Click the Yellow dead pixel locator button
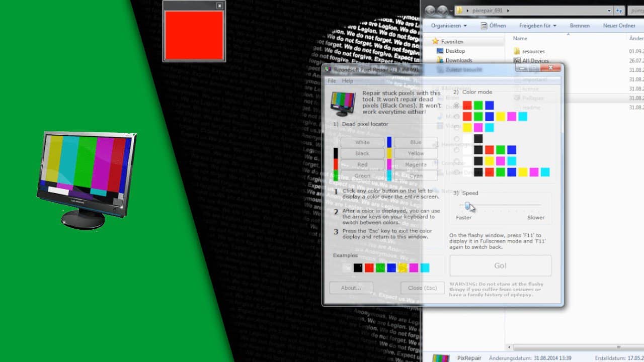The height and width of the screenshot is (362, 644). pos(416,153)
